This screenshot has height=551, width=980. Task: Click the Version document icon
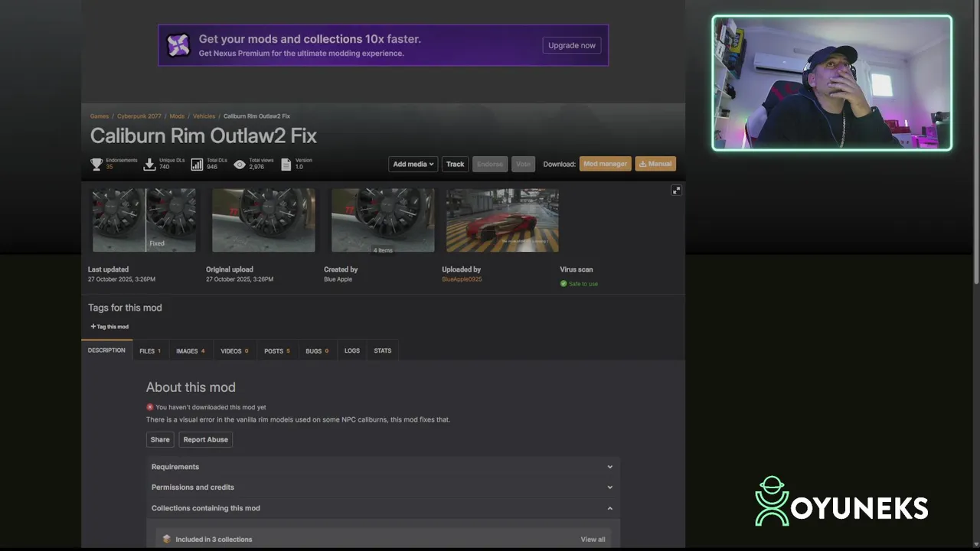[286, 164]
